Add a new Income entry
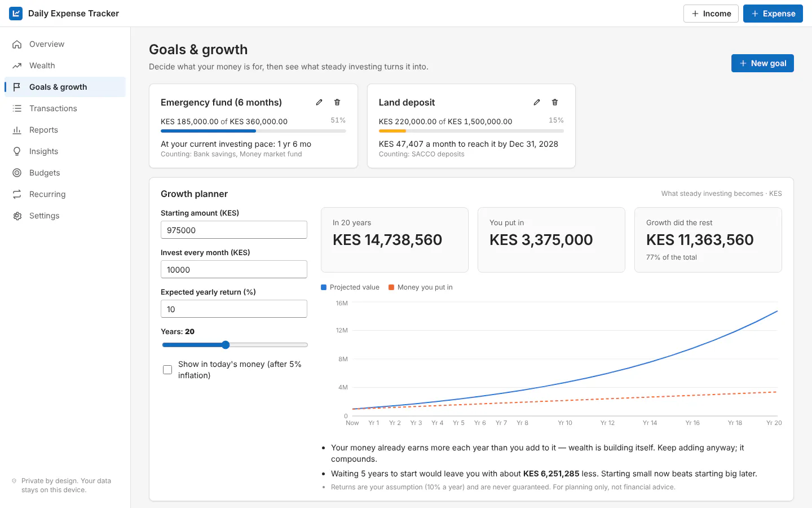 tap(711, 14)
